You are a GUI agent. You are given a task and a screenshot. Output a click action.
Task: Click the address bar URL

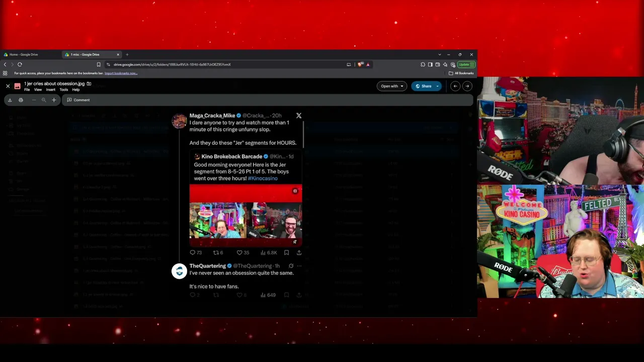point(172,64)
